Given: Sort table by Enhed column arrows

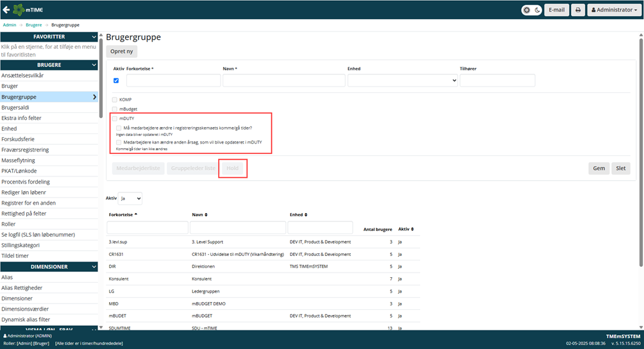Looking at the screenshot, I should coord(306,214).
